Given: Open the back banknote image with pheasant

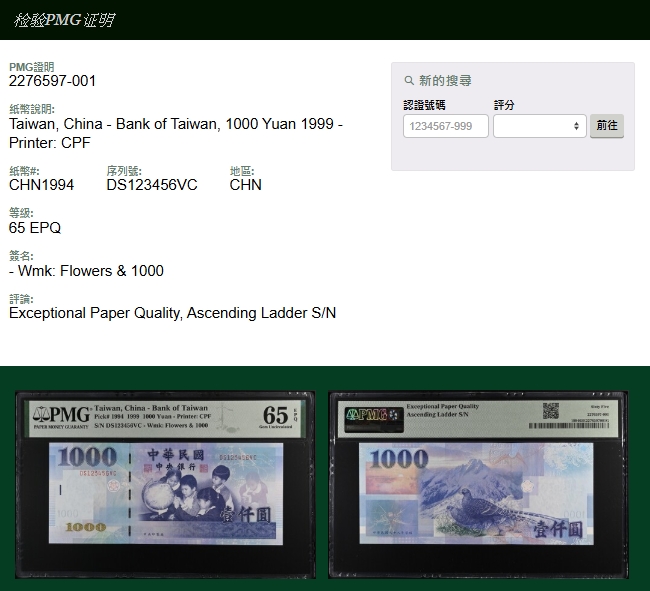Looking at the screenshot, I should 478,493.
